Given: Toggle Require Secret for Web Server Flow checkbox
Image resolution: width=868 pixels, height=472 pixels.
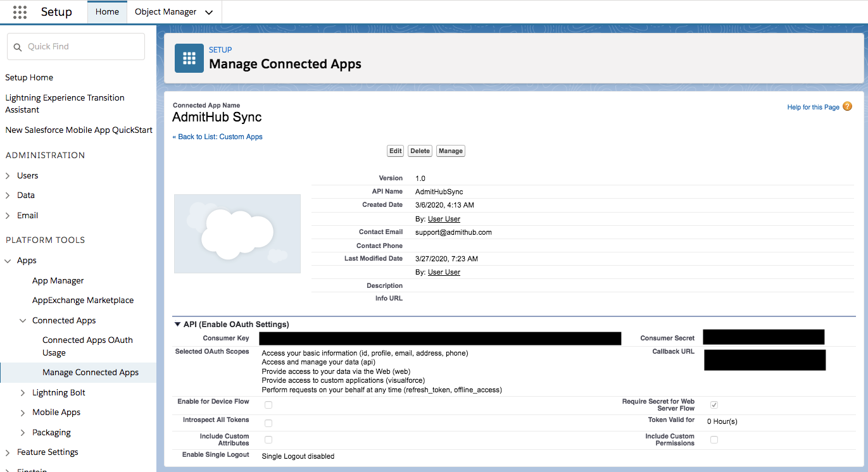Looking at the screenshot, I should (x=714, y=405).
